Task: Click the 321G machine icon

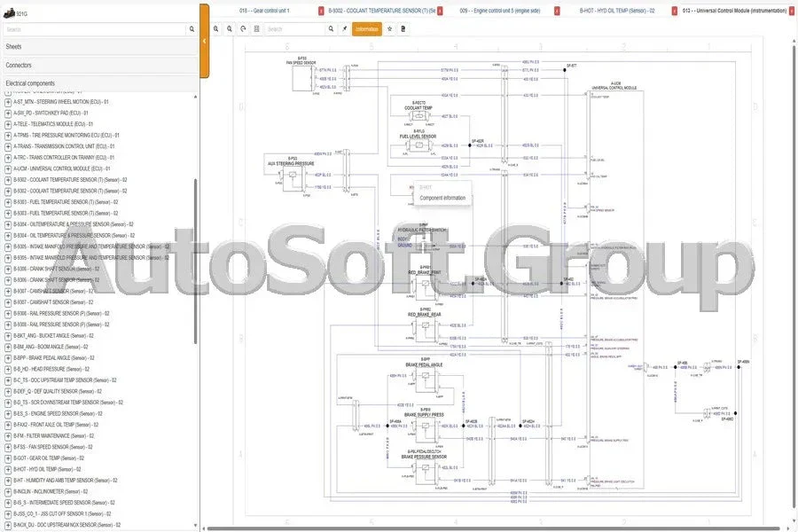Action: pos(8,12)
